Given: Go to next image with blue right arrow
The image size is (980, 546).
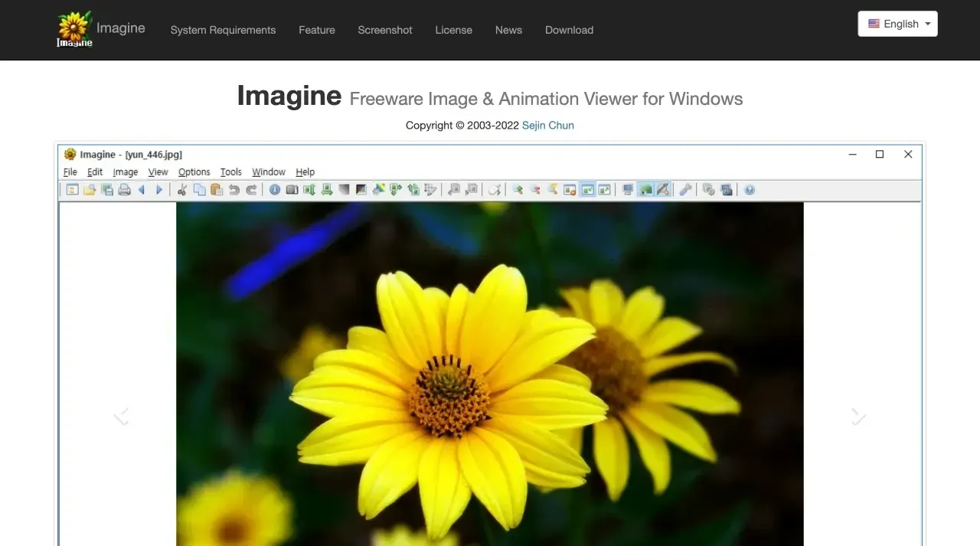Looking at the screenshot, I should [x=159, y=190].
